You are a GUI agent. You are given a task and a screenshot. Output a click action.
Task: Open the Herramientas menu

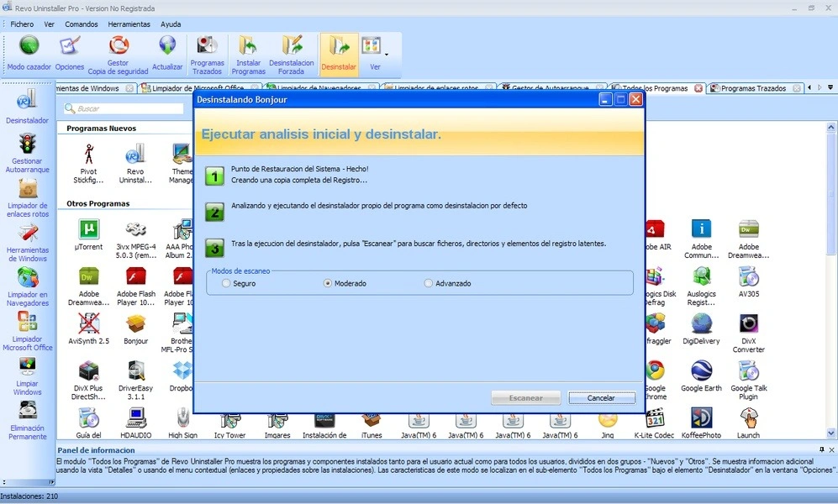coord(129,24)
